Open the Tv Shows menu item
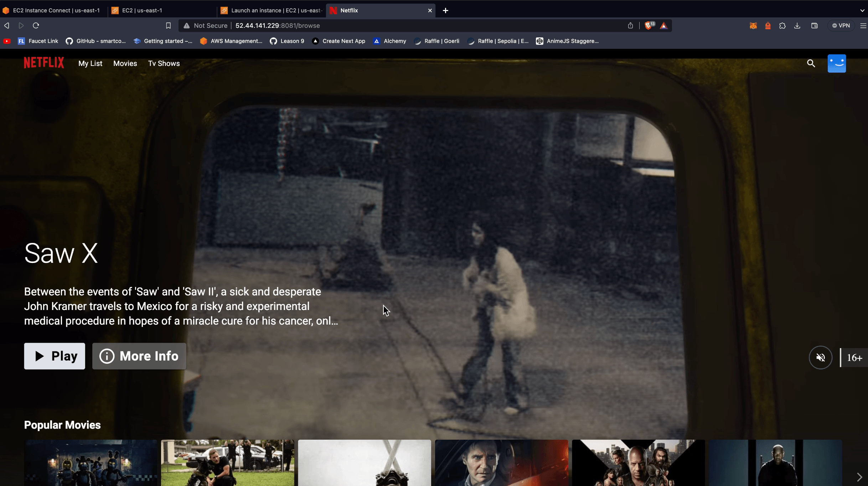Viewport: 868px width, 486px height. tap(164, 63)
